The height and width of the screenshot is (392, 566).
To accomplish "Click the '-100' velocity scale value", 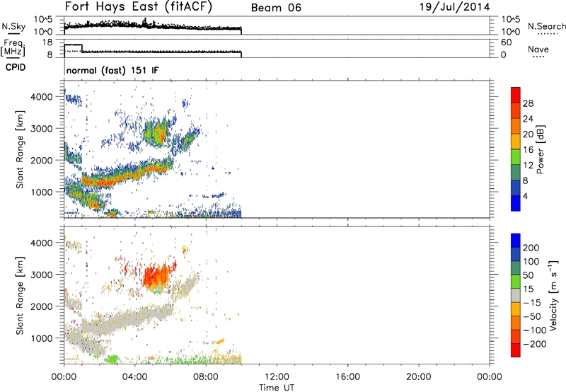I will pyautogui.click(x=535, y=330).
